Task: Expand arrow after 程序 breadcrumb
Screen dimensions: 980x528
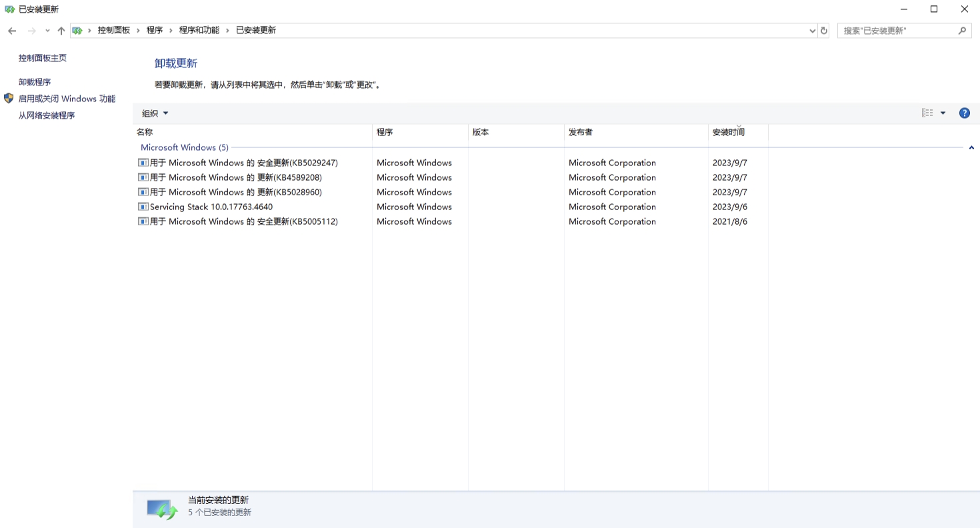Action: pos(171,31)
